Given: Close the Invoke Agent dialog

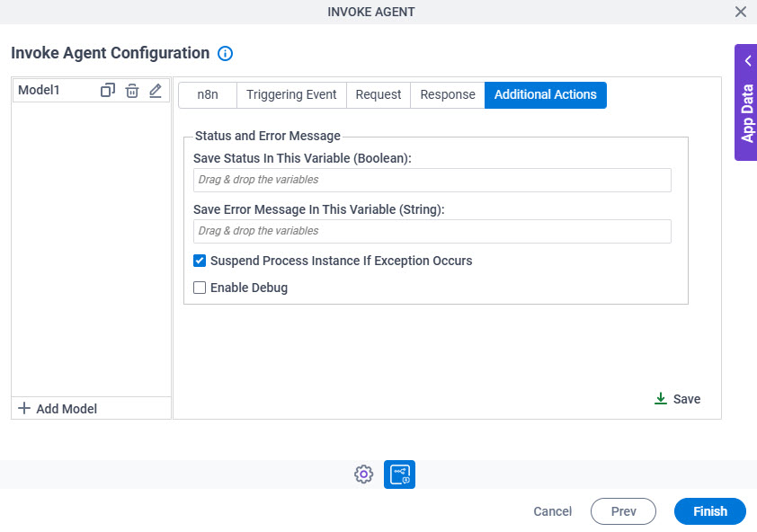Looking at the screenshot, I should (741, 12).
